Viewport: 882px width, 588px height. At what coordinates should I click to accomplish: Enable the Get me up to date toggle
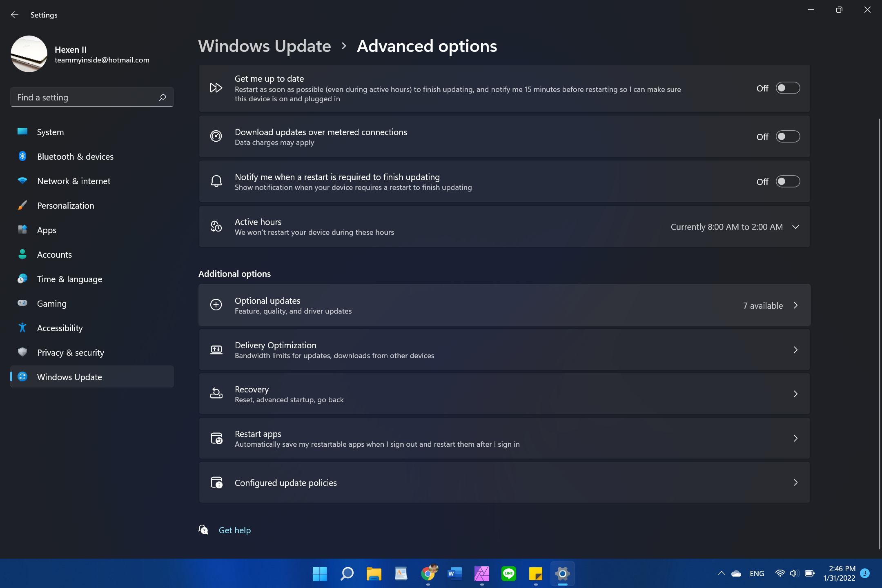787,88
